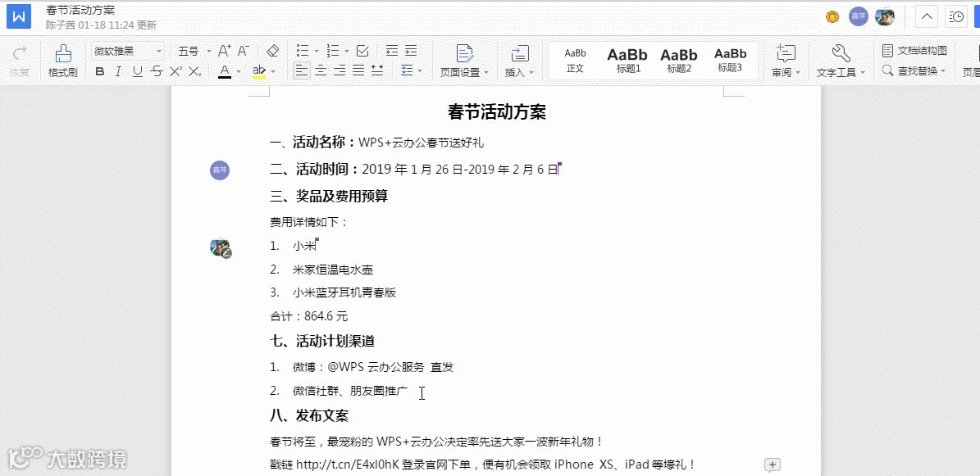The image size is (980, 476).
Task: Insert a checkbox task list
Action: pos(362,51)
